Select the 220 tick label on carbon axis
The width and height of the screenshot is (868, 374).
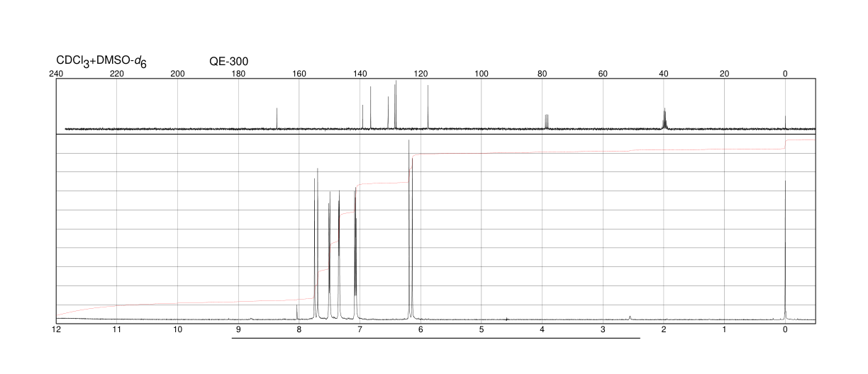point(117,74)
